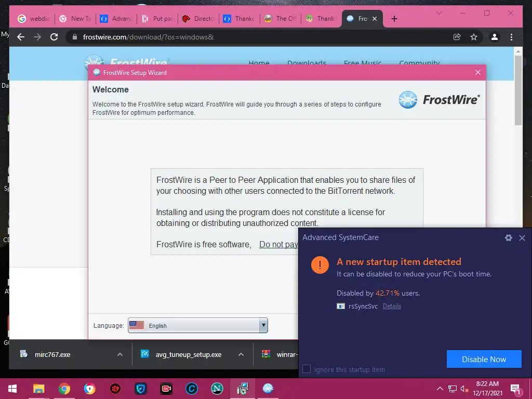The height and width of the screenshot is (399, 532).
Task: Switch to the first Advanc tab
Action: click(x=116, y=19)
